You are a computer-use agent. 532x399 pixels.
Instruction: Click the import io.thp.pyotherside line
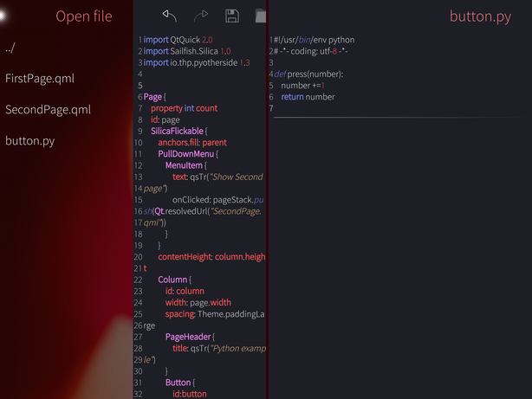tap(196, 62)
